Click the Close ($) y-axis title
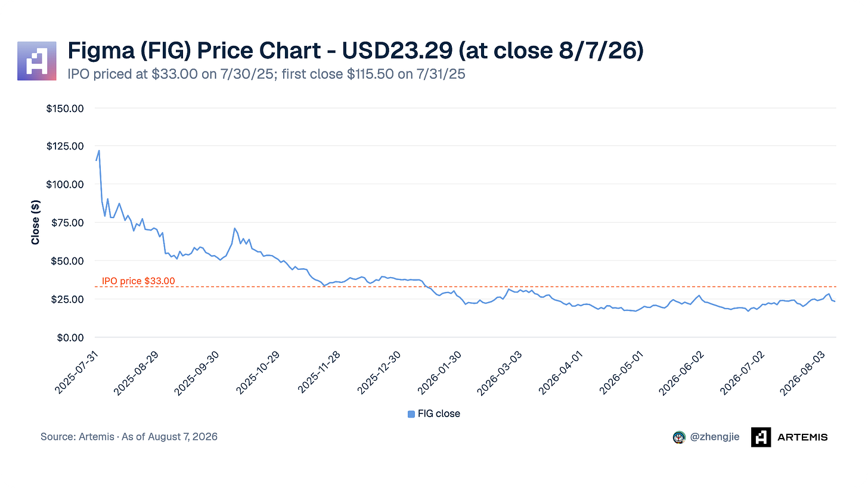This screenshot has height=488, width=868. coord(36,222)
